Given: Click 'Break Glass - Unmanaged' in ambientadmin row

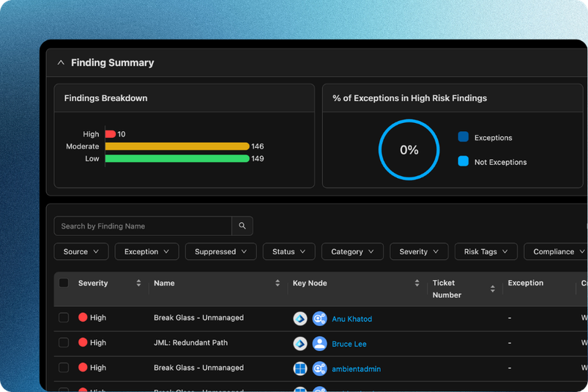Looking at the screenshot, I should click(198, 368).
